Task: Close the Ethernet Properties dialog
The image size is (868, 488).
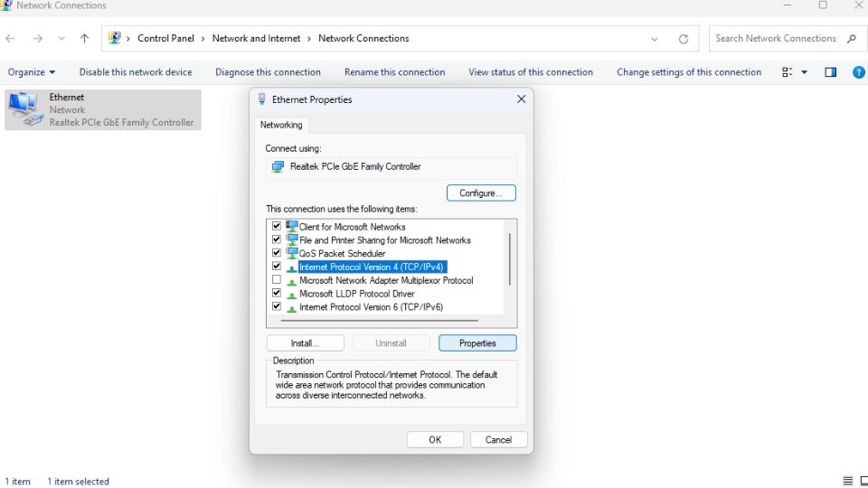Action: click(x=521, y=99)
